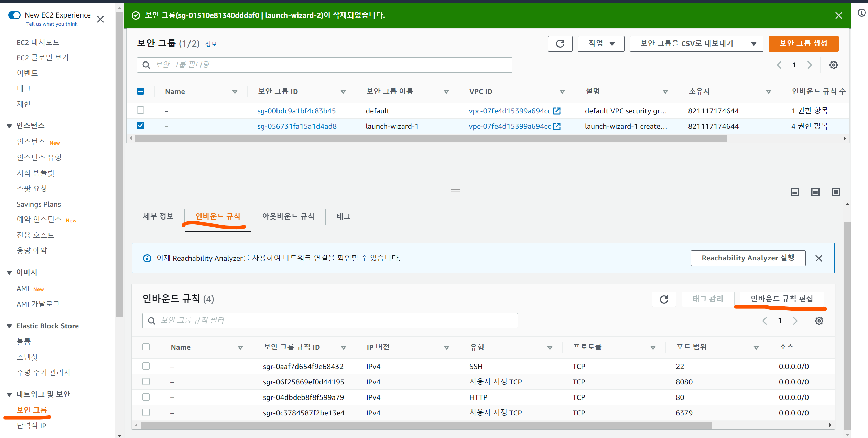The width and height of the screenshot is (868, 438).
Task: Dismiss the Reachability Analyzer info banner
Action: pos(818,258)
